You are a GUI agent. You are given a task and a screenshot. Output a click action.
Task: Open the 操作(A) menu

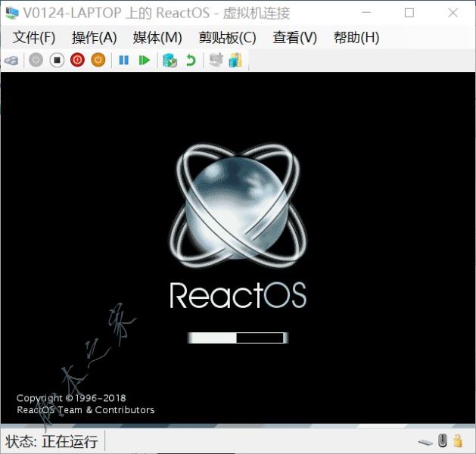coord(94,38)
